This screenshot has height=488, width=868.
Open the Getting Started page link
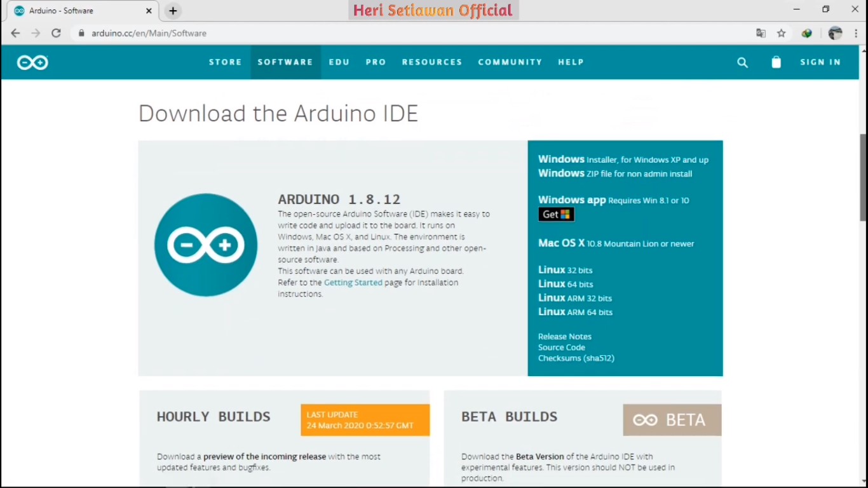[x=353, y=283]
